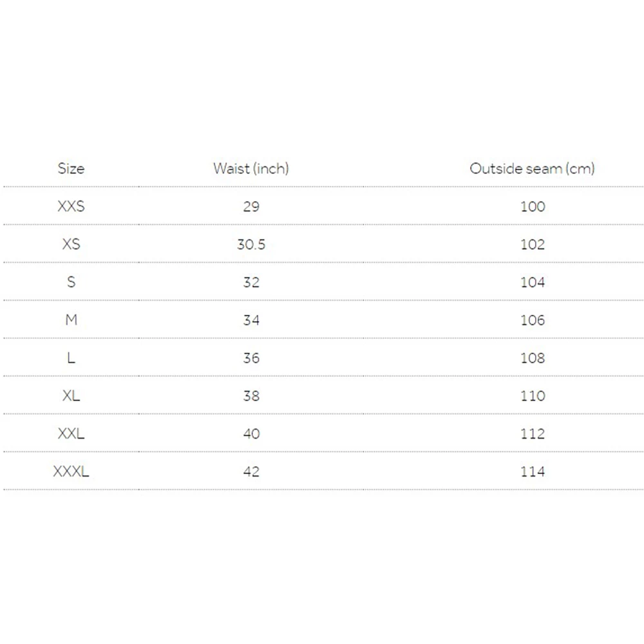Click outside seam value 108
Screen dimensions: 644x644
coord(533,358)
